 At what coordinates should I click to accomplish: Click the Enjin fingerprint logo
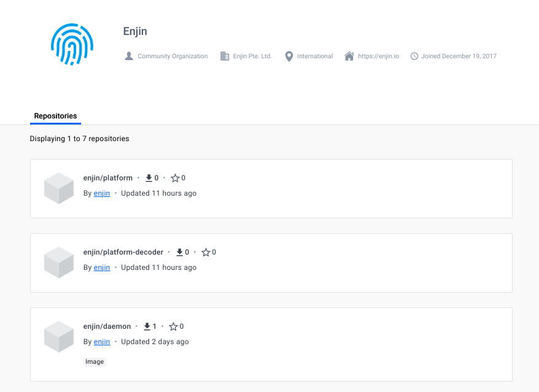click(x=72, y=44)
